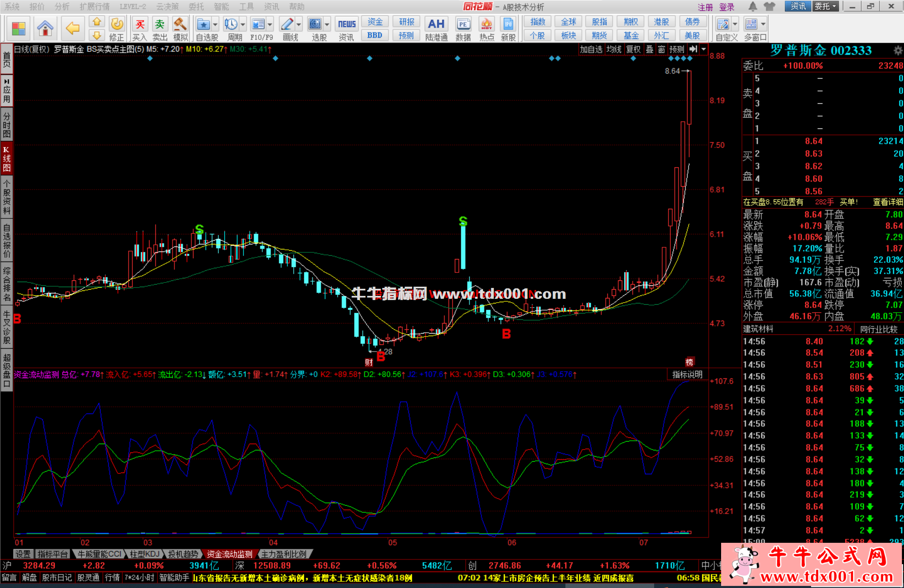Go to the home page house icon
This screenshot has width=904, height=588.
coord(45,28)
